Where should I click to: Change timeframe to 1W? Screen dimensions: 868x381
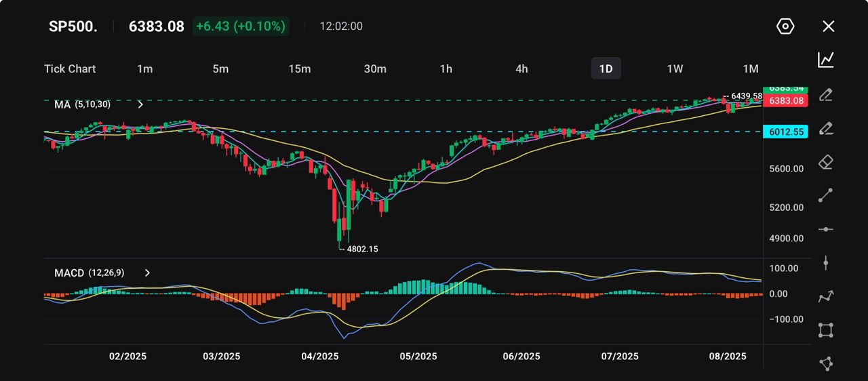674,68
